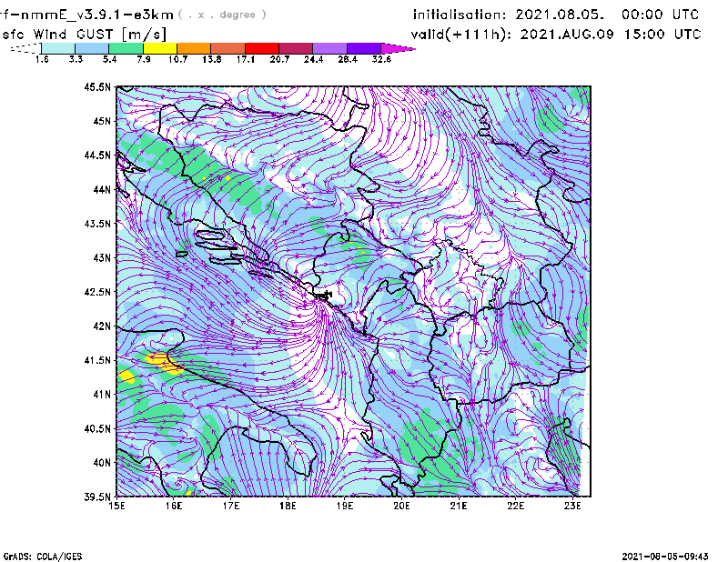Click the 24.4 value under the colorbar
This screenshot has width=728, height=562.
[313, 59]
